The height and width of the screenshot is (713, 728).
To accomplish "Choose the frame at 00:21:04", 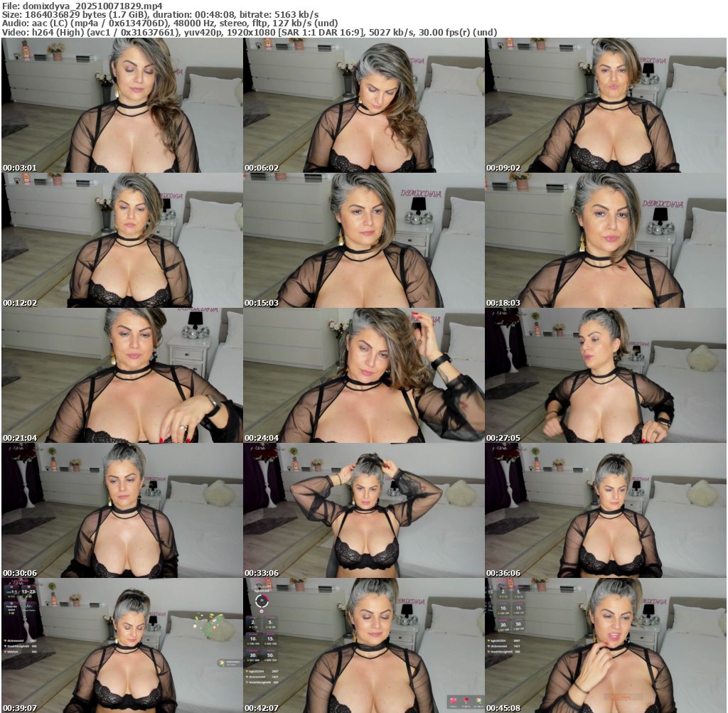I will pyautogui.click(x=122, y=375).
